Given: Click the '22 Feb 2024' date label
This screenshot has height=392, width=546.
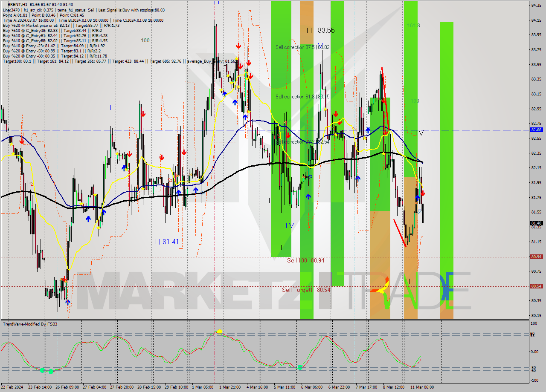Looking at the screenshot, I should tap(12, 387).
